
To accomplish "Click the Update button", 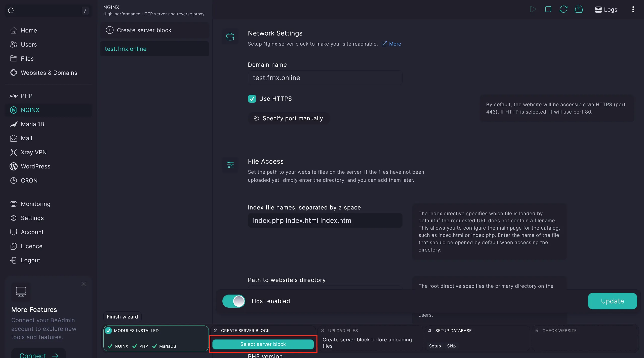I will click(612, 301).
